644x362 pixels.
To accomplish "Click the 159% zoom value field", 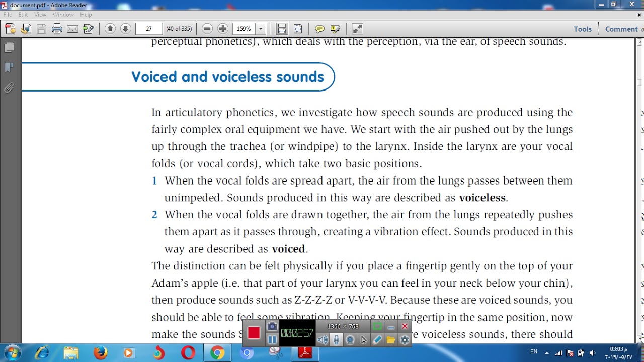I will [244, 29].
